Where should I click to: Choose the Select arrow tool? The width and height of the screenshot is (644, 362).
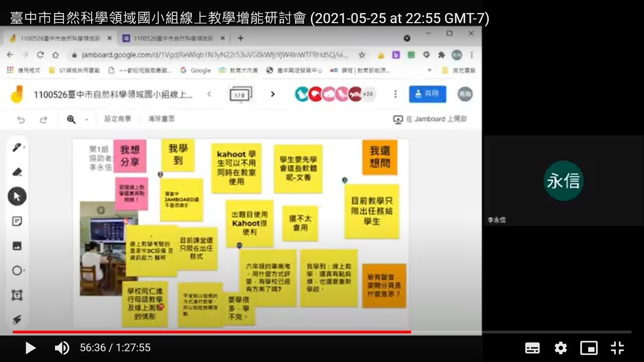(17, 196)
